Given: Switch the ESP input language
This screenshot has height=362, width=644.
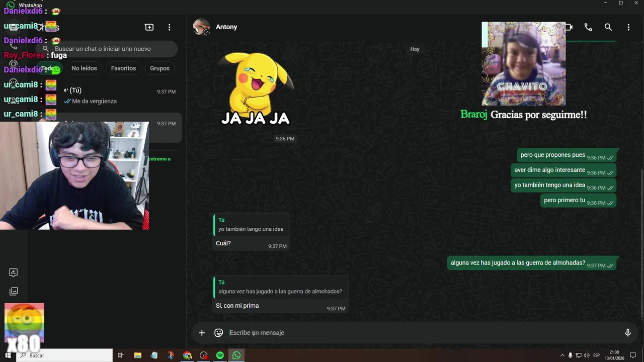Looking at the screenshot, I should pos(597,355).
